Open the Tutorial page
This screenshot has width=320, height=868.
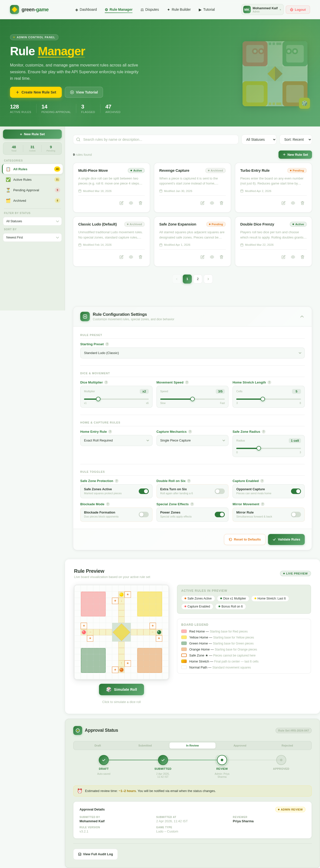point(206,9)
